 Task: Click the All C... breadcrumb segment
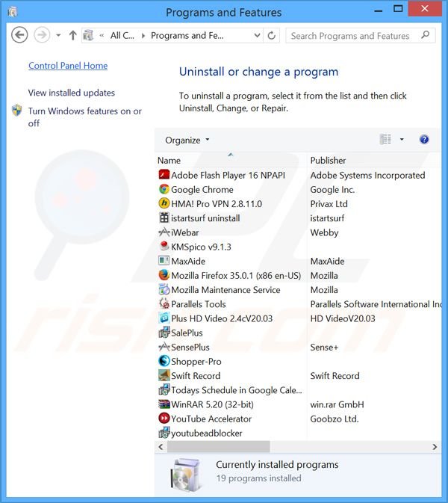(122, 36)
